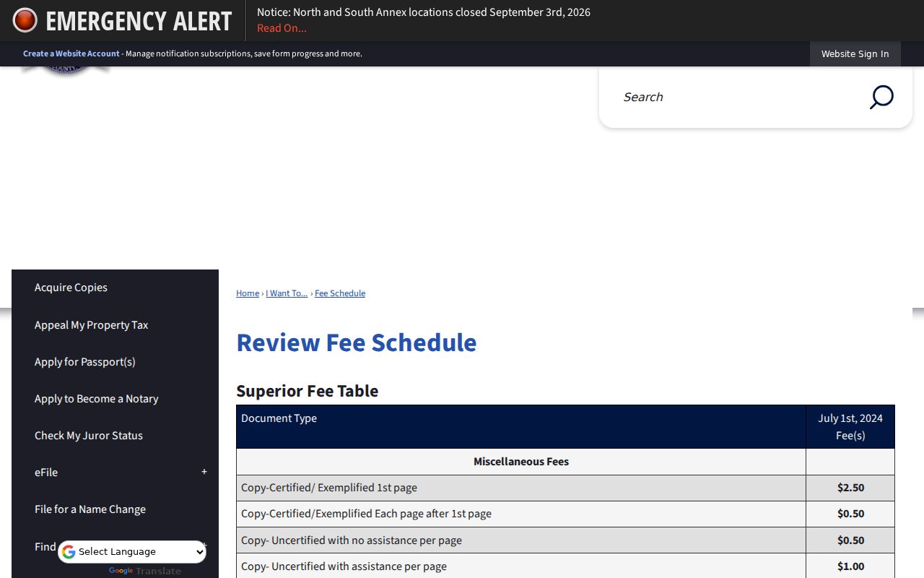This screenshot has width=924, height=578.
Task: Click the $1.00 fee cell
Action: point(850,566)
